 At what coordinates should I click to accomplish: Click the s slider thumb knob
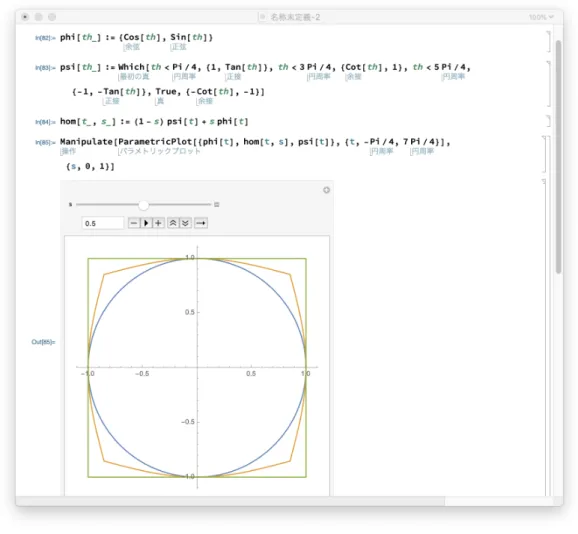click(144, 205)
